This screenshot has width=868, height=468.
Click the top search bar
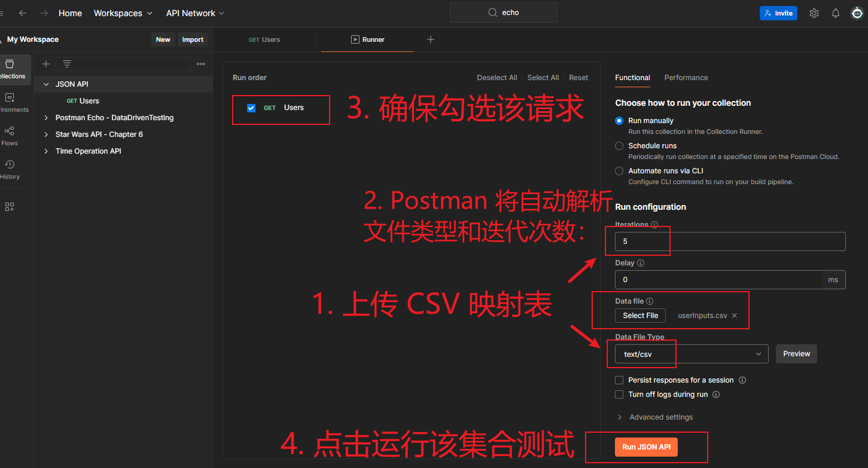[504, 13]
